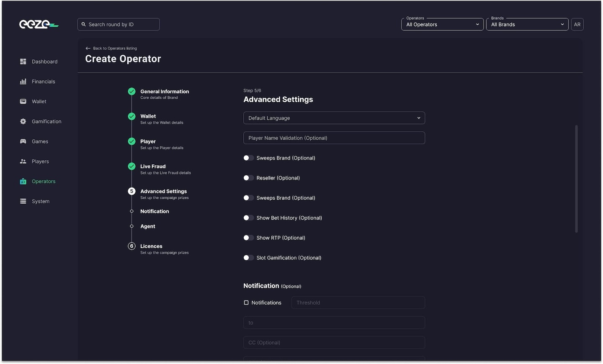Click the System server icon

click(x=23, y=201)
